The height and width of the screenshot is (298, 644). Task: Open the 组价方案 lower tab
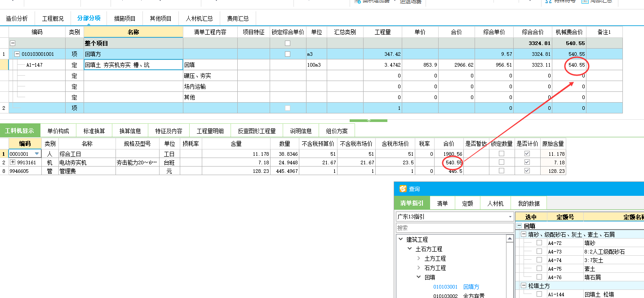coord(337,131)
